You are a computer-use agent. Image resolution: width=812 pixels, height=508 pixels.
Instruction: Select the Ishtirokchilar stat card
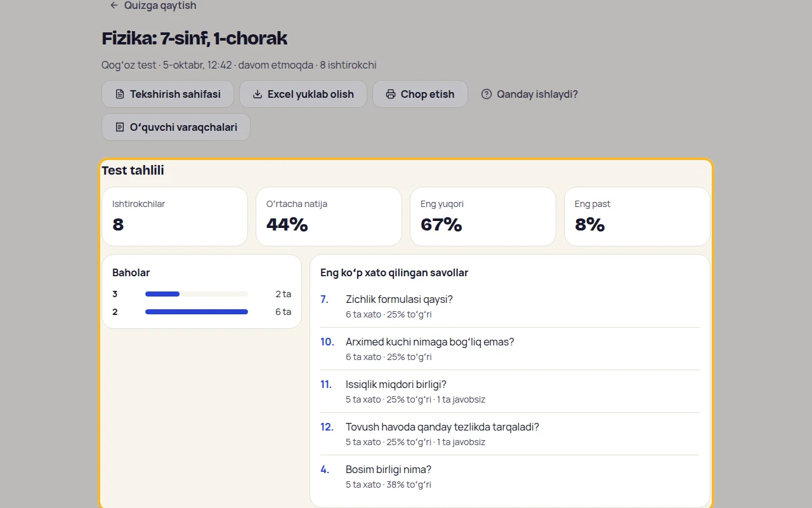pos(174,217)
